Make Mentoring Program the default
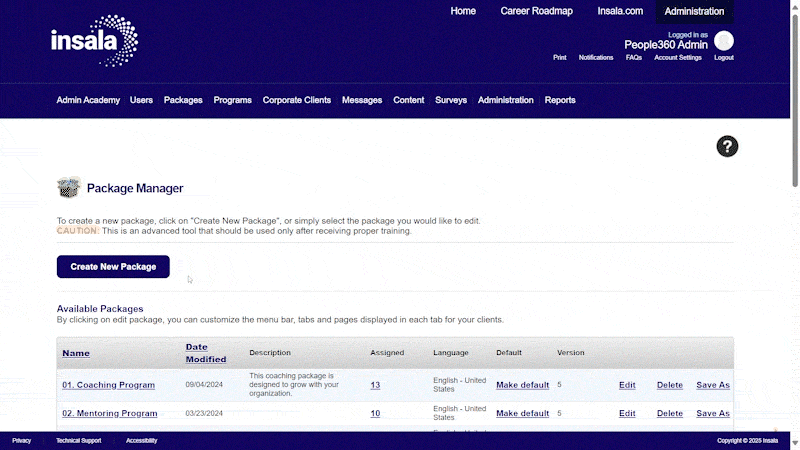Image resolution: width=800 pixels, height=450 pixels. 522,413
